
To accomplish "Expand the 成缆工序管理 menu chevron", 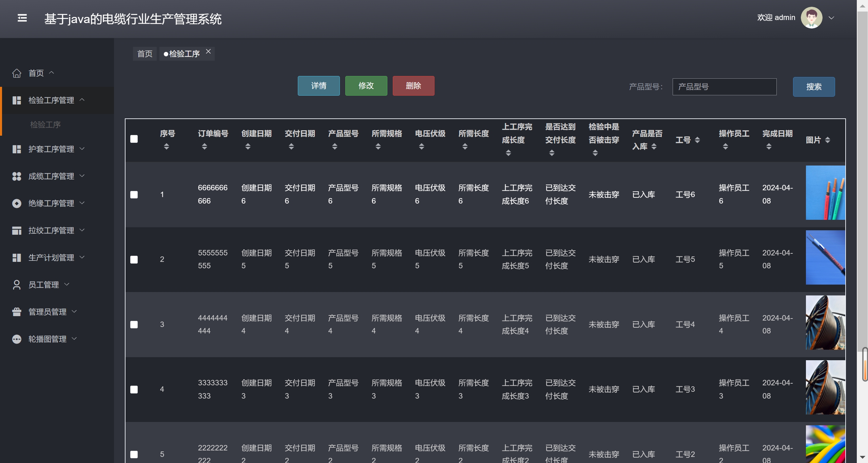I will (x=82, y=176).
